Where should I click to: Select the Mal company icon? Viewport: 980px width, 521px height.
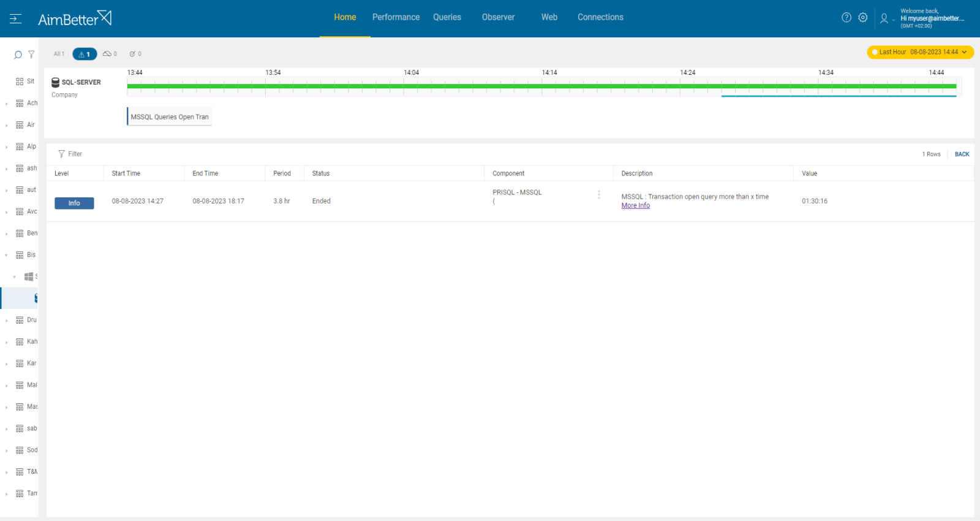(x=20, y=386)
